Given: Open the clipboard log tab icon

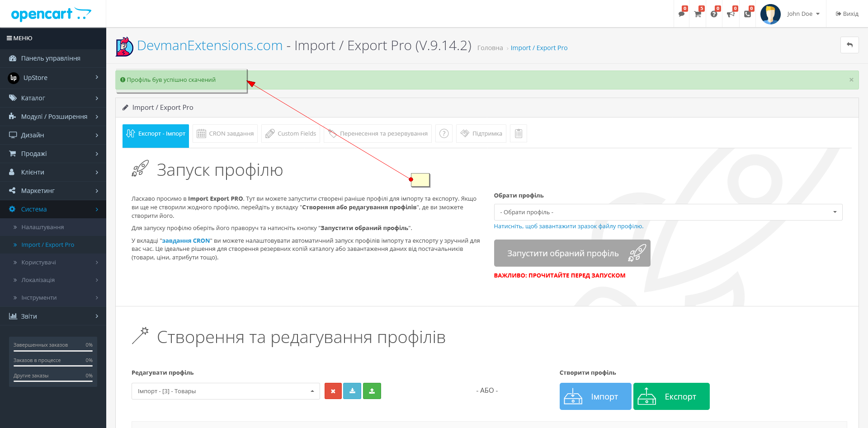Looking at the screenshot, I should point(519,134).
